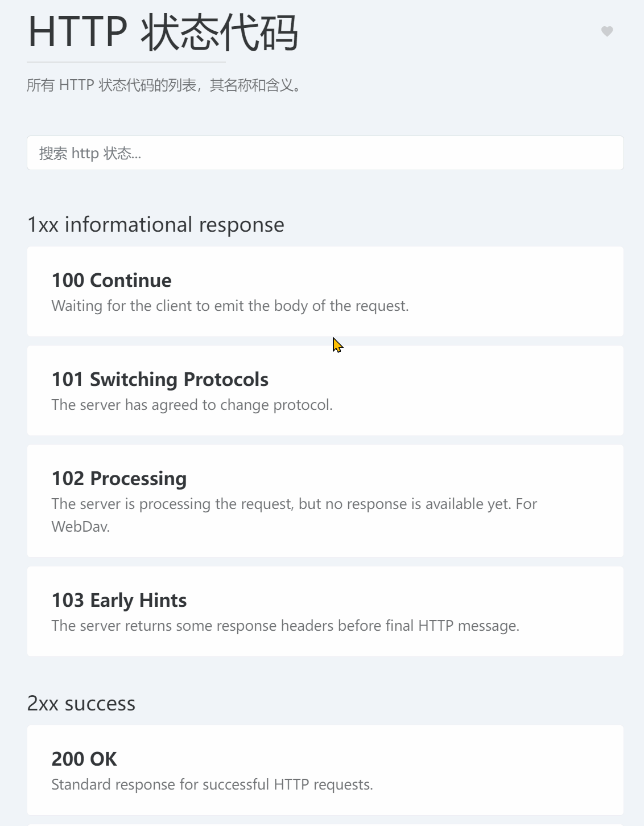Click the 2xx success heading

81,704
